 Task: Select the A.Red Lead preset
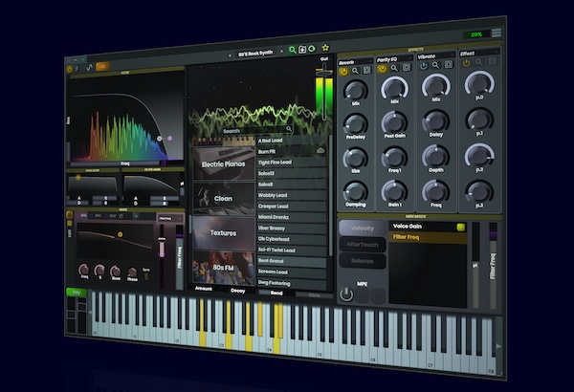click(x=292, y=141)
